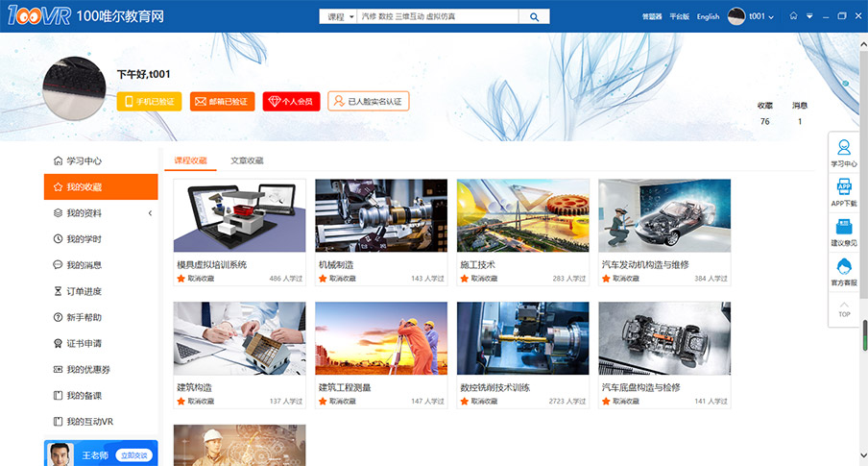
Task: Click the TOP back-to-top arrow
Action: 844,307
